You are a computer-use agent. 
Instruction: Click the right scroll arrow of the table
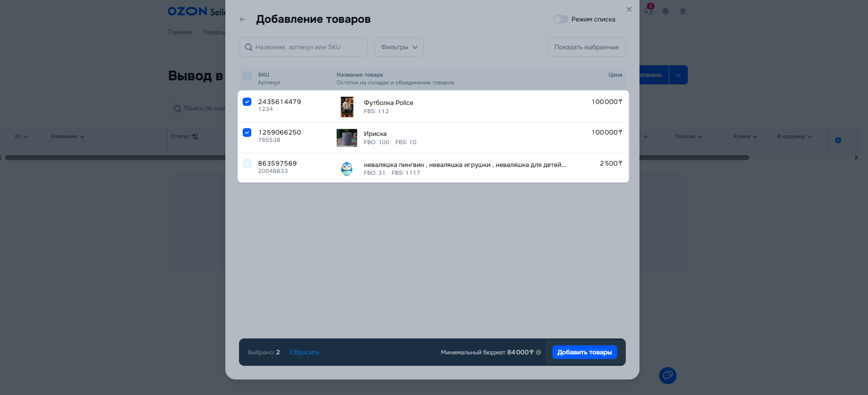[857, 158]
